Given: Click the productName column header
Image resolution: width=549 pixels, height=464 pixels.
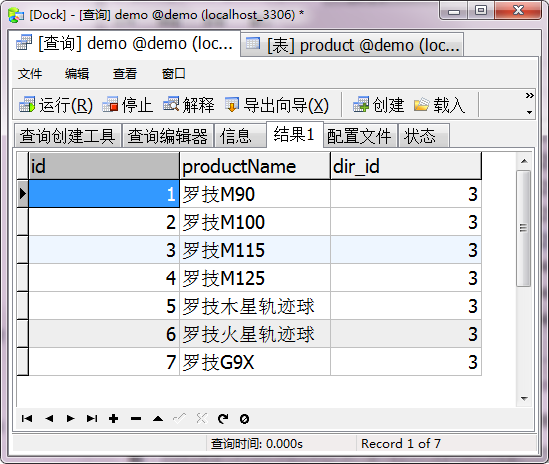Looking at the screenshot, I should (x=255, y=166).
